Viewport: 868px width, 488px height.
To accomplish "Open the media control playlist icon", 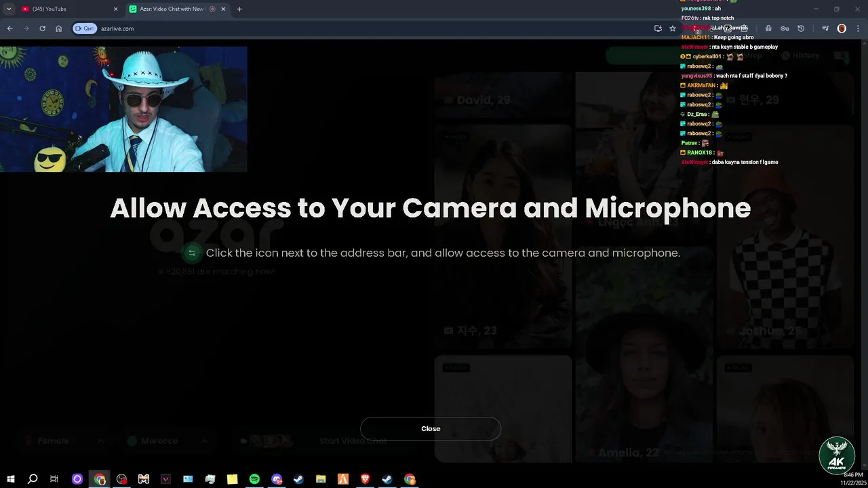I will point(825,28).
